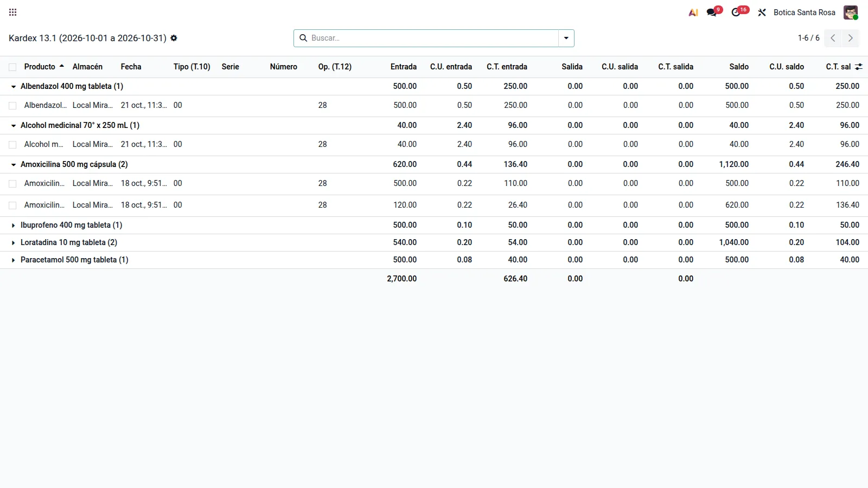This screenshot has width=868, height=488.
Task: Sort by the Op. (T.12) column header
Action: click(x=335, y=67)
